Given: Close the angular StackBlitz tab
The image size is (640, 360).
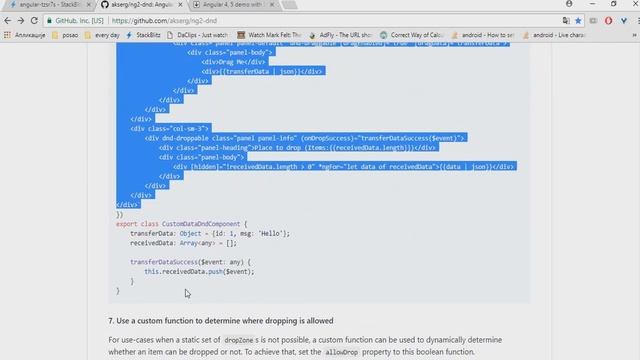Looking at the screenshot, I should tap(89, 4).
